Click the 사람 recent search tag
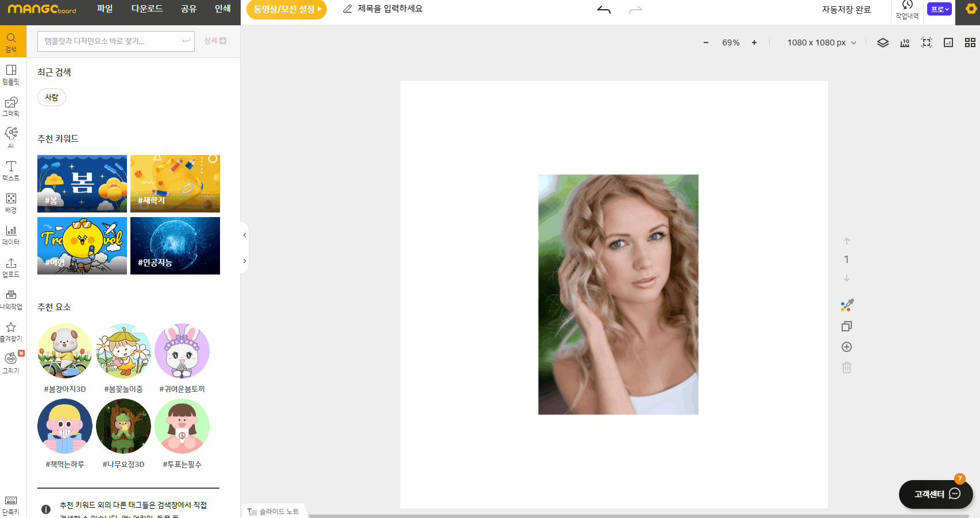980x518 pixels. pos(52,97)
